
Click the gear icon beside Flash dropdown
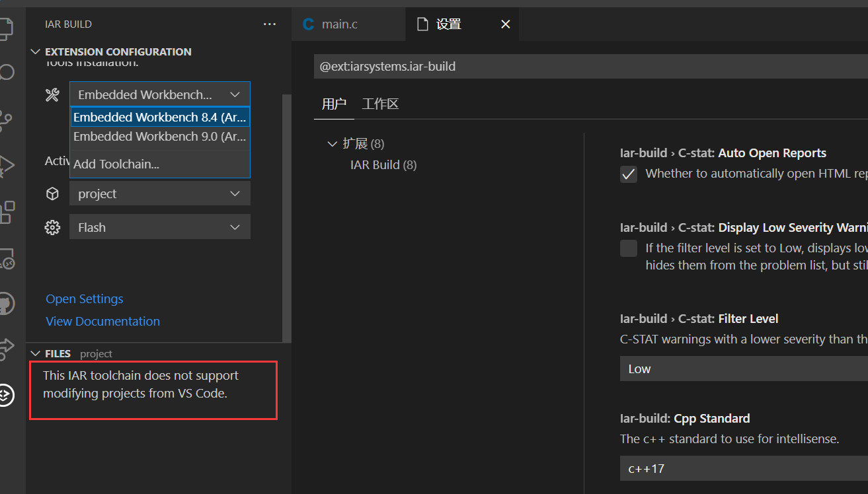click(x=52, y=227)
